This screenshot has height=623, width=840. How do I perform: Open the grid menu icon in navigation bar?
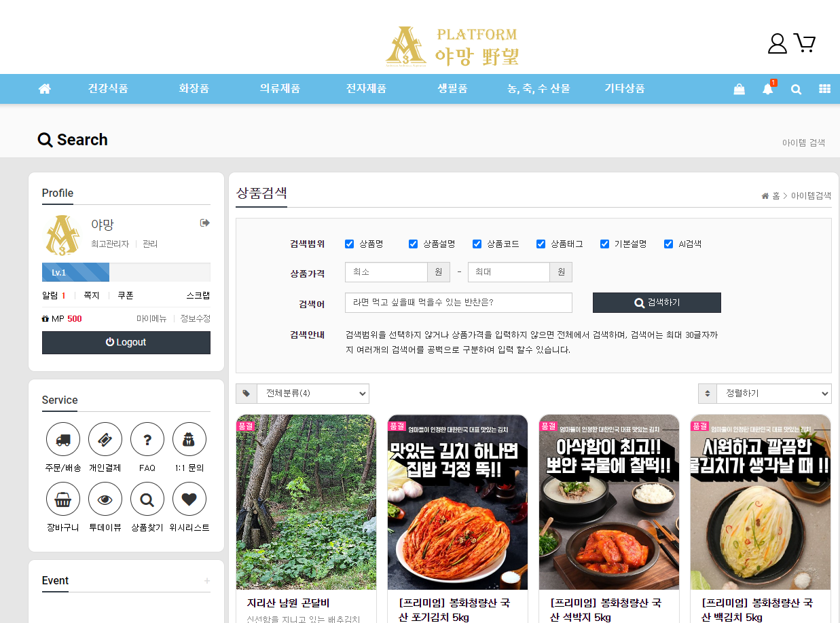pos(824,89)
